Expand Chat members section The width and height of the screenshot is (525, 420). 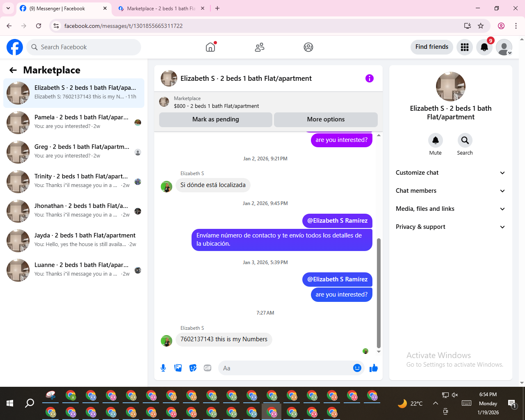(450, 191)
